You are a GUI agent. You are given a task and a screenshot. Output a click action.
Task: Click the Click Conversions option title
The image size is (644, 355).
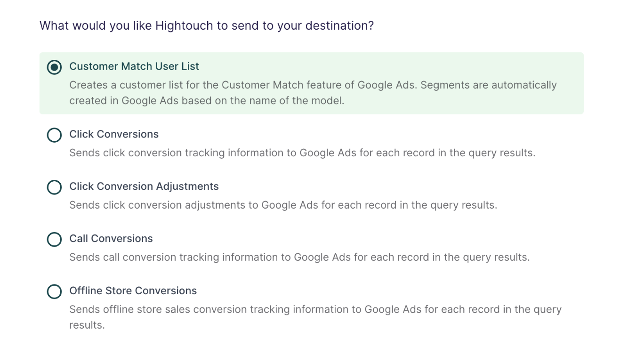(113, 134)
